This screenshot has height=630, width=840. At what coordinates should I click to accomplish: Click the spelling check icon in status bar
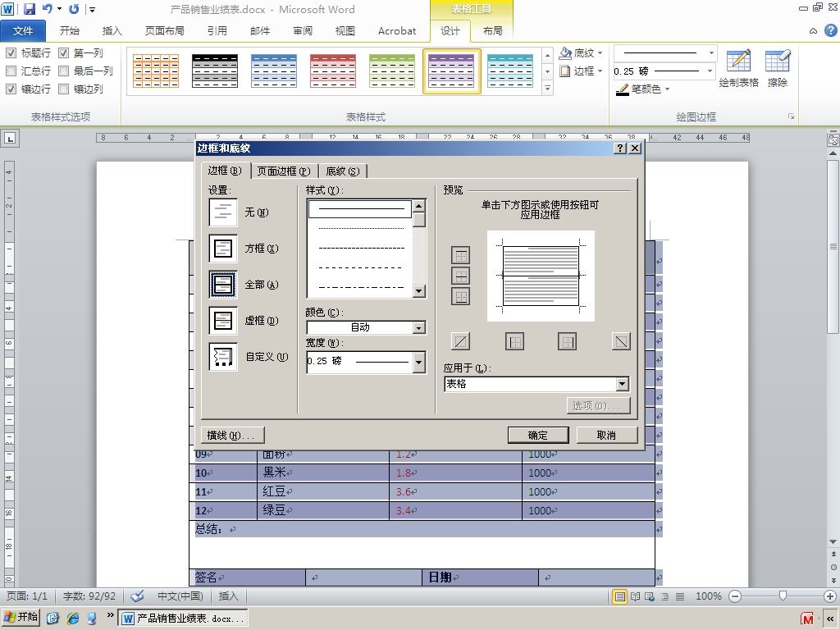[138, 596]
